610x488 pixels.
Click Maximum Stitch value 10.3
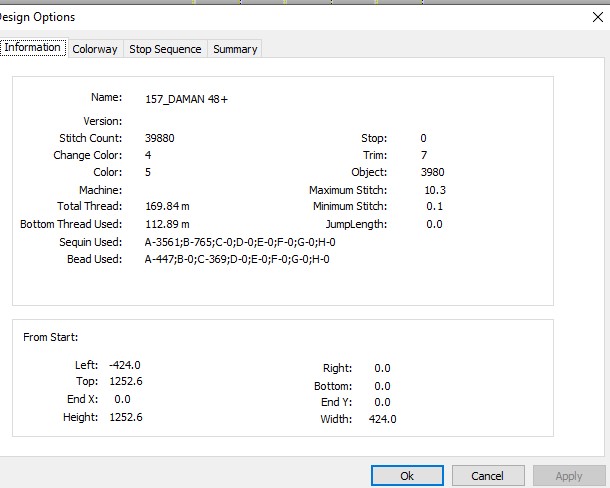click(435, 190)
